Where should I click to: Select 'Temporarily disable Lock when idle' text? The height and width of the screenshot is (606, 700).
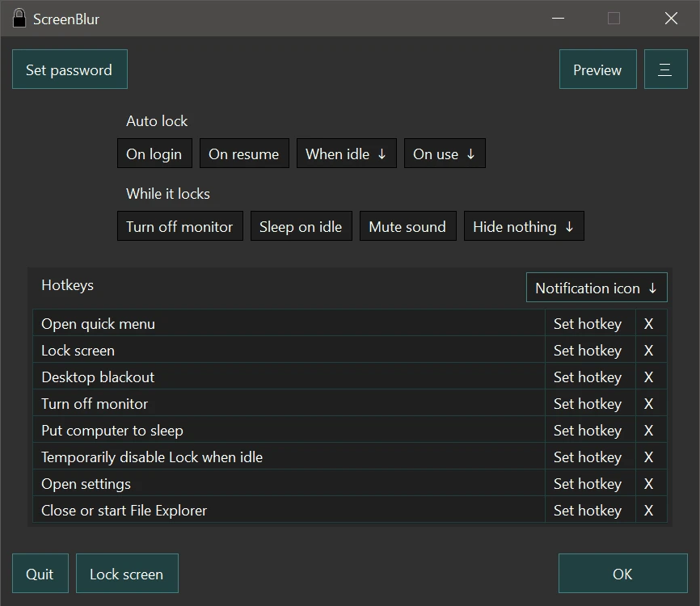(x=152, y=457)
